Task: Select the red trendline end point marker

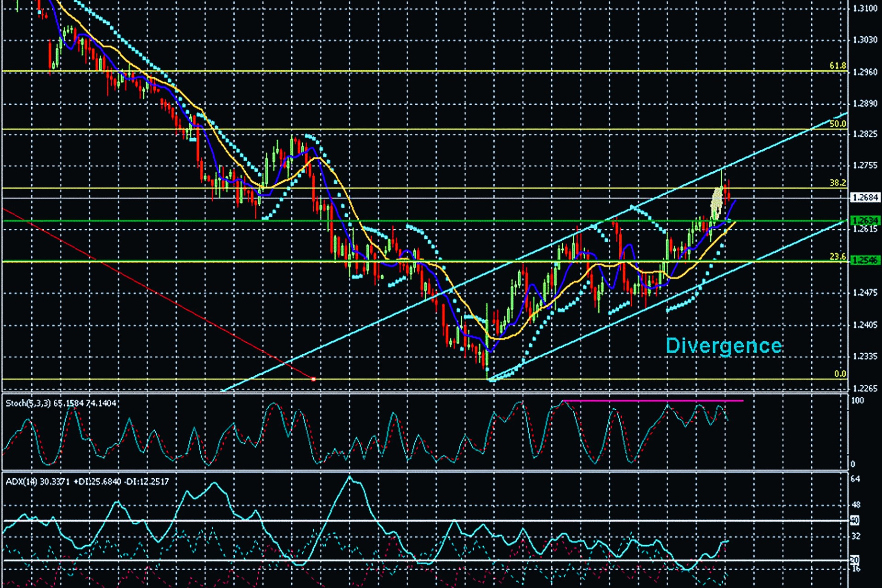Action: pos(313,379)
